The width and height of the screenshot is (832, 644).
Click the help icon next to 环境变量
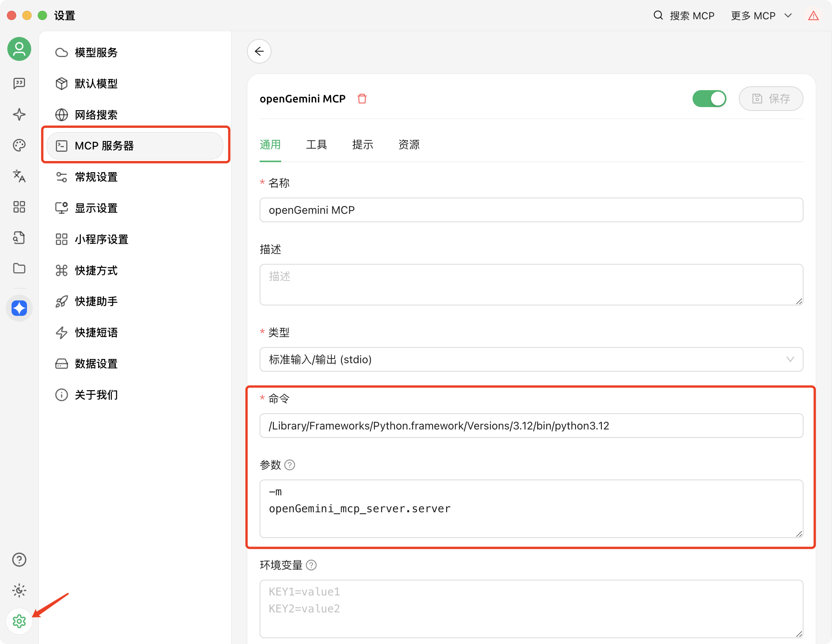coord(311,565)
